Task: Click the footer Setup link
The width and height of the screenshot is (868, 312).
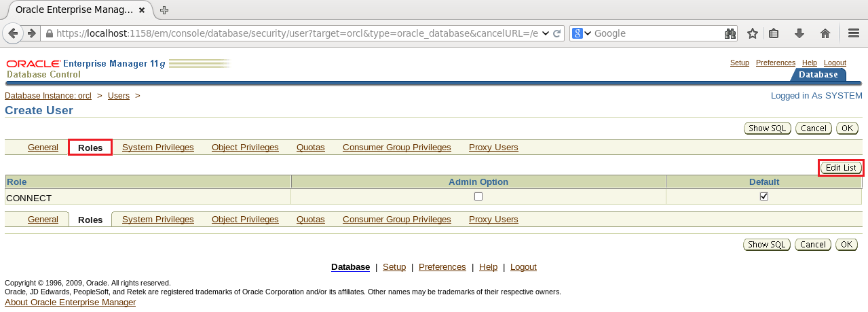Action: [x=394, y=267]
